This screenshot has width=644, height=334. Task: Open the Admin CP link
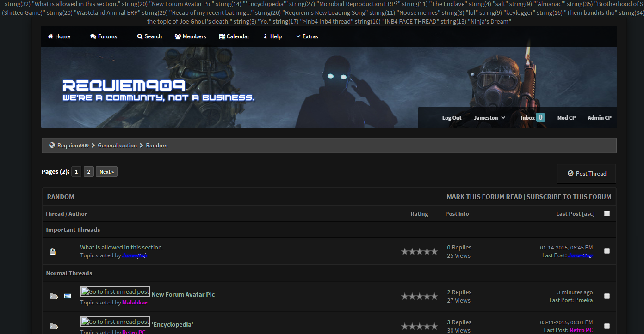click(600, 118)
